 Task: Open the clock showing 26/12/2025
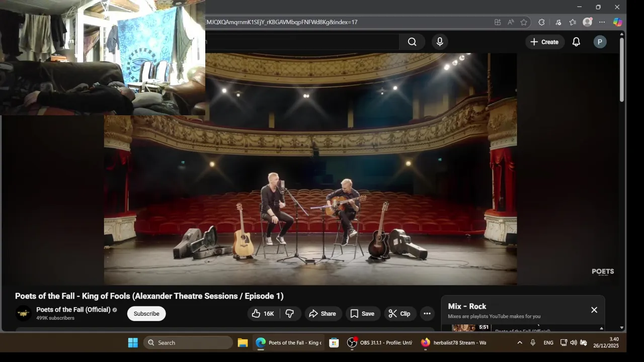pos(606,342)
